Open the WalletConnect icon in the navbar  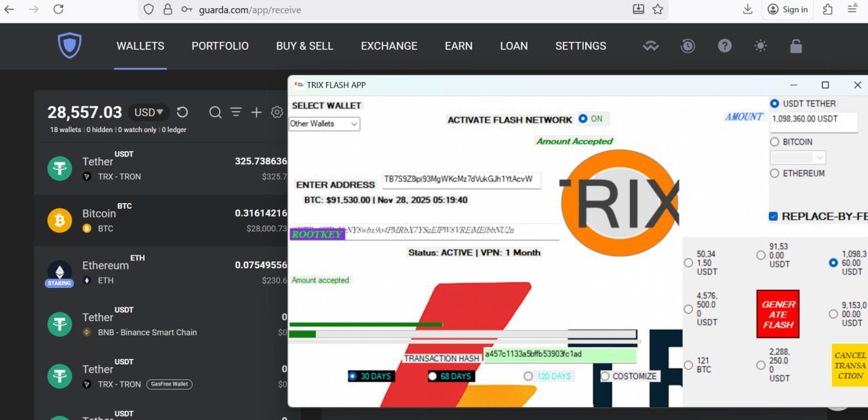[x=650, y=45]
